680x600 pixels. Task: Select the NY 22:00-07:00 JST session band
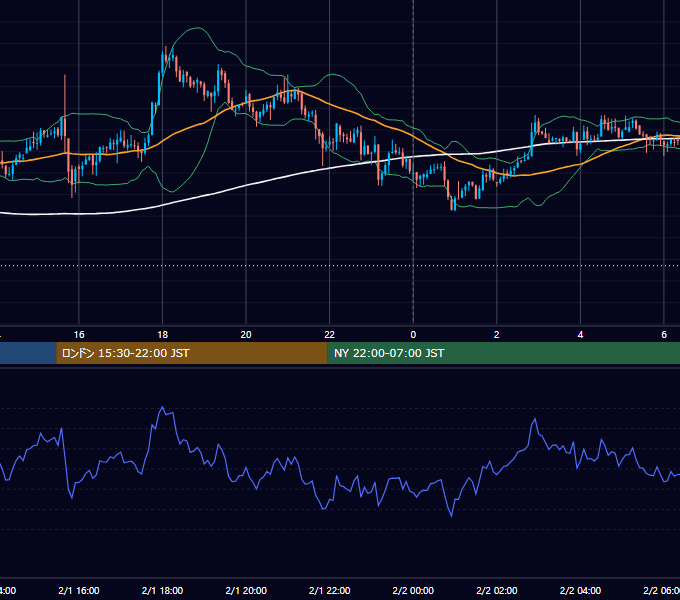coord(503,353)
